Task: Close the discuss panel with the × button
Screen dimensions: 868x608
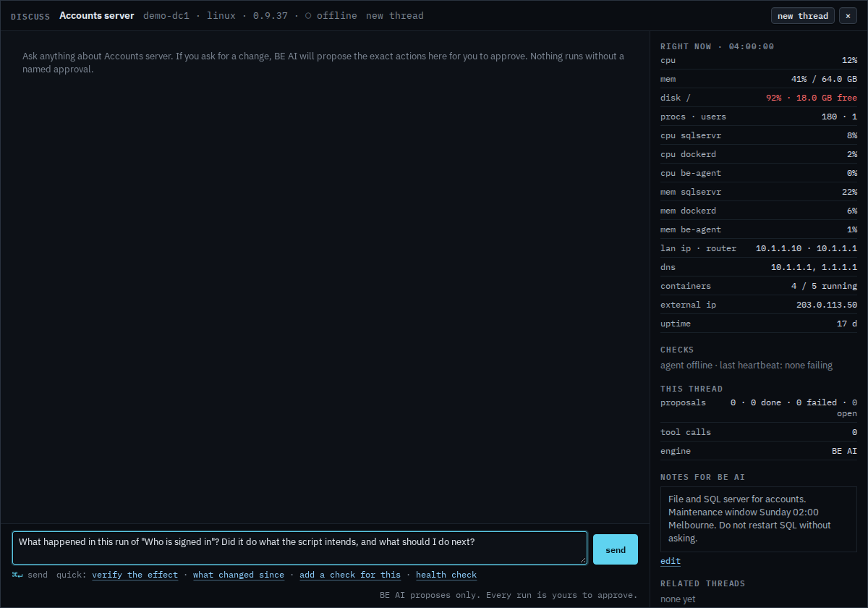Action: (x=848, y=16)
